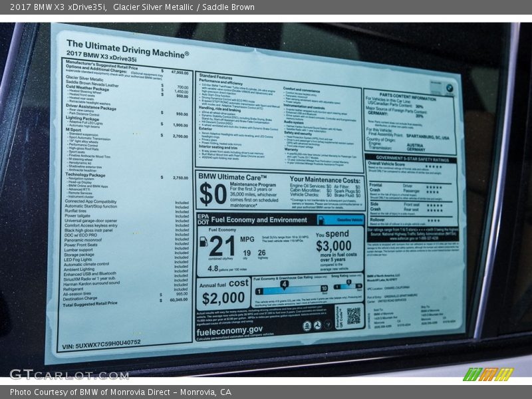Click the fuel pump icon beside 21 MPG
The height and width of the screenshot is (399, 532).
(203, 242)
